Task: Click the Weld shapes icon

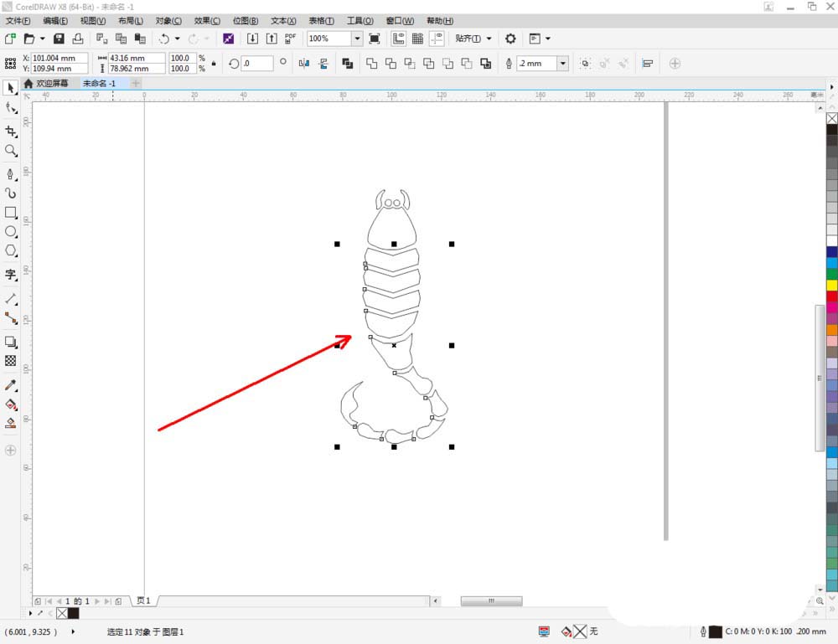Action: tap(371, 64)
